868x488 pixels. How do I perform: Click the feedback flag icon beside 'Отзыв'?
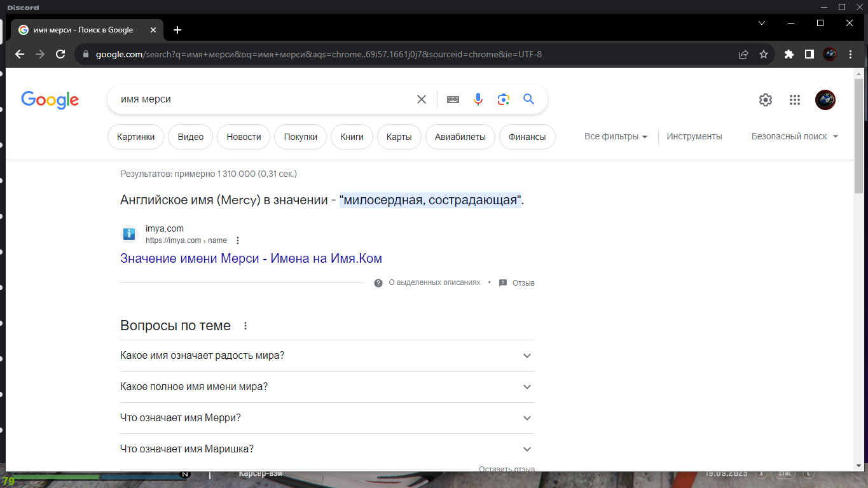pyautogui.click(x=503, y=282)
